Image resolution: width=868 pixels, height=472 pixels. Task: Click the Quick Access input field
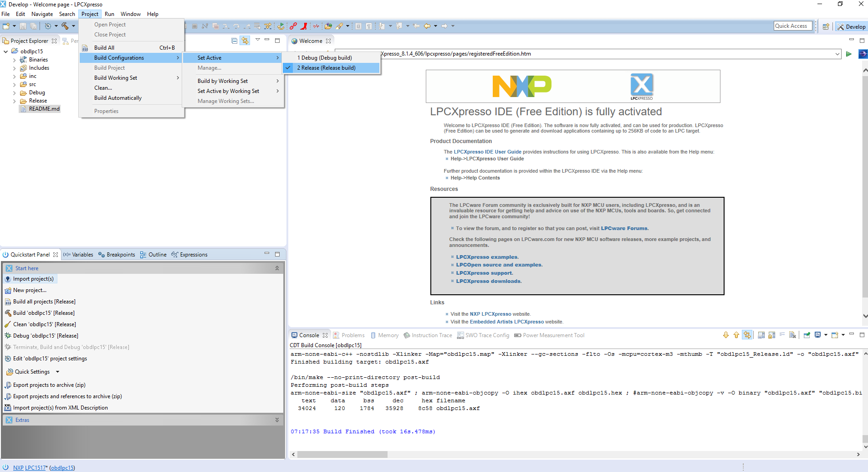point(793,26)
